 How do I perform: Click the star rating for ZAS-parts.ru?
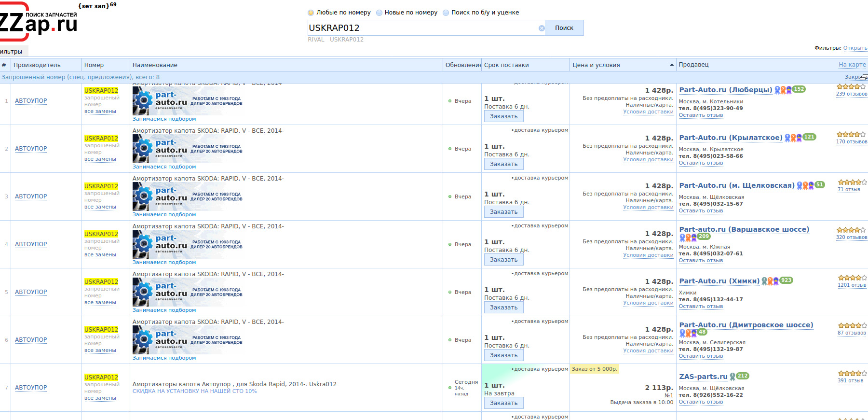[x=852, y=373]
